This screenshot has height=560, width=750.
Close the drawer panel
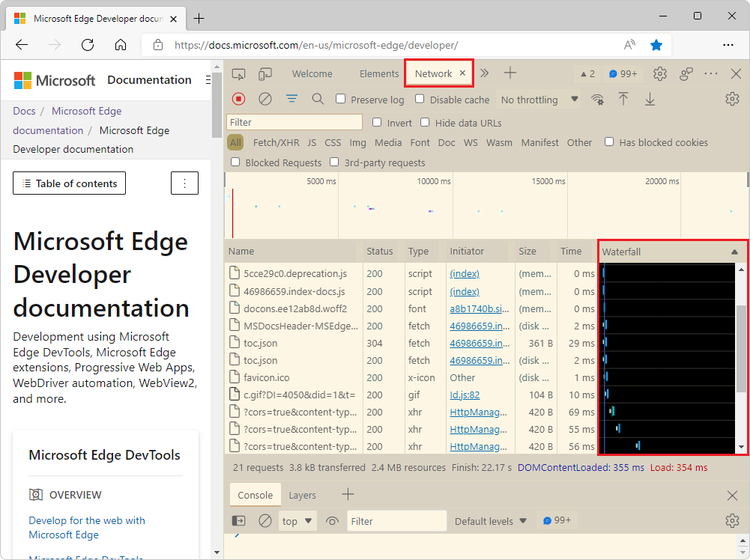(x=732, y=495)
